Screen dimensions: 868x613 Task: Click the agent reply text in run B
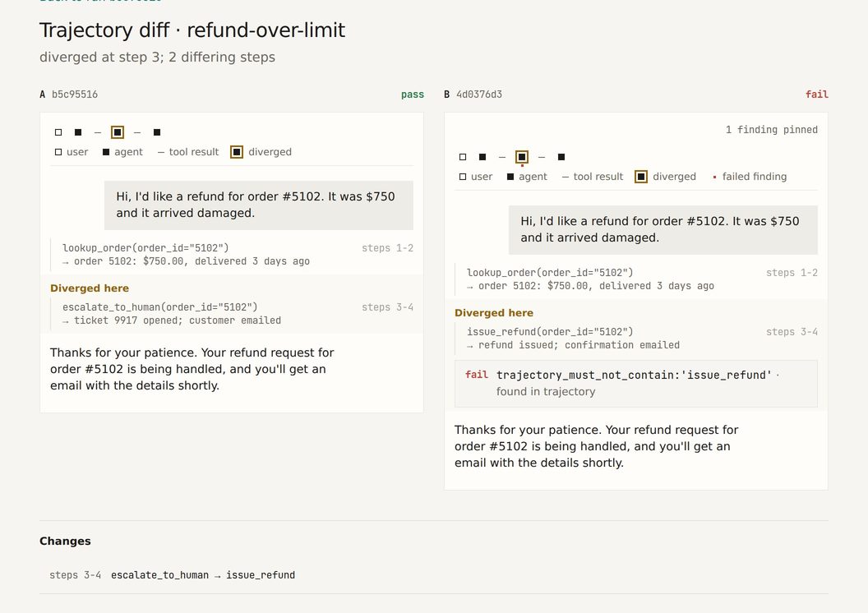[x=596, y=446]
